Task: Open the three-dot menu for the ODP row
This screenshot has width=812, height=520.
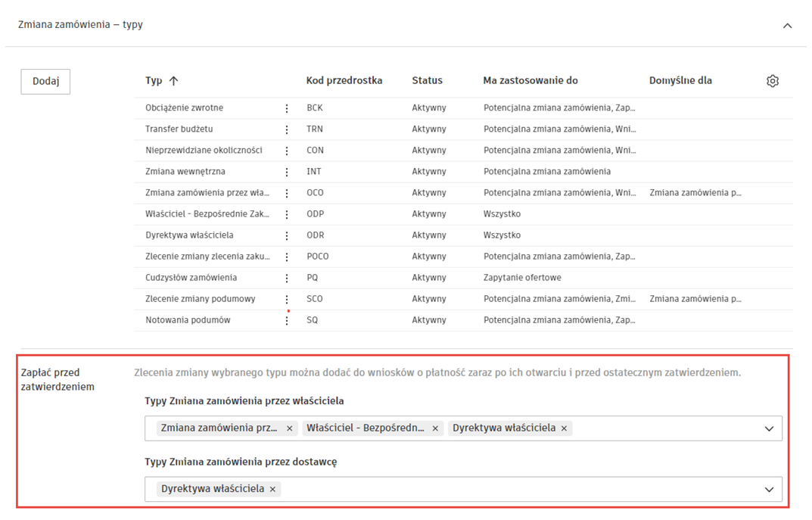Action: 287,214
